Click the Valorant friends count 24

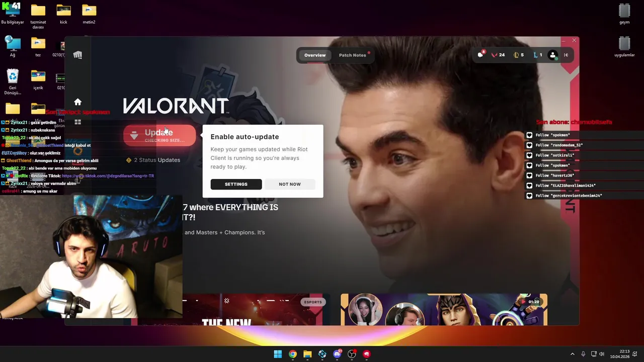tap(498, 55)
